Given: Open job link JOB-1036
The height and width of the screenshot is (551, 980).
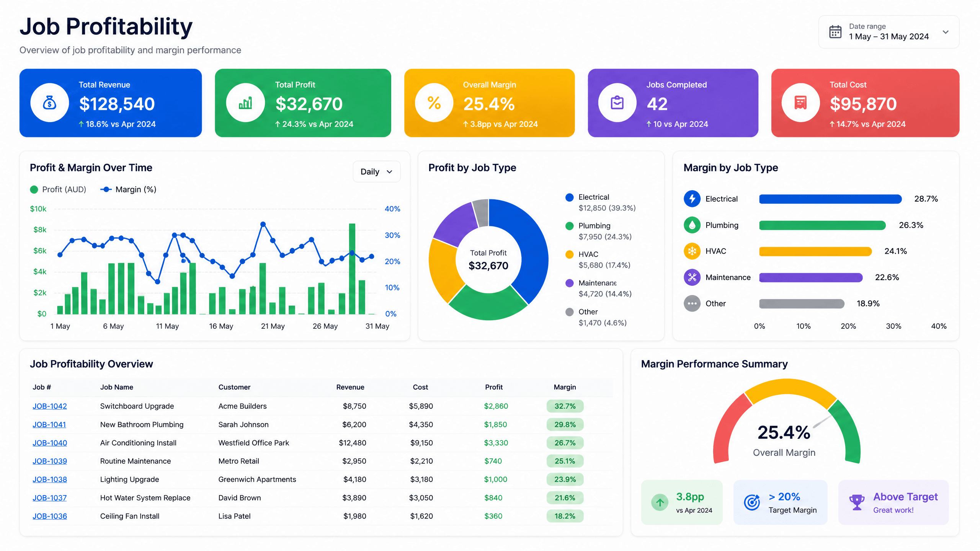Looking at the screenshot, I should tap(50, 516).
